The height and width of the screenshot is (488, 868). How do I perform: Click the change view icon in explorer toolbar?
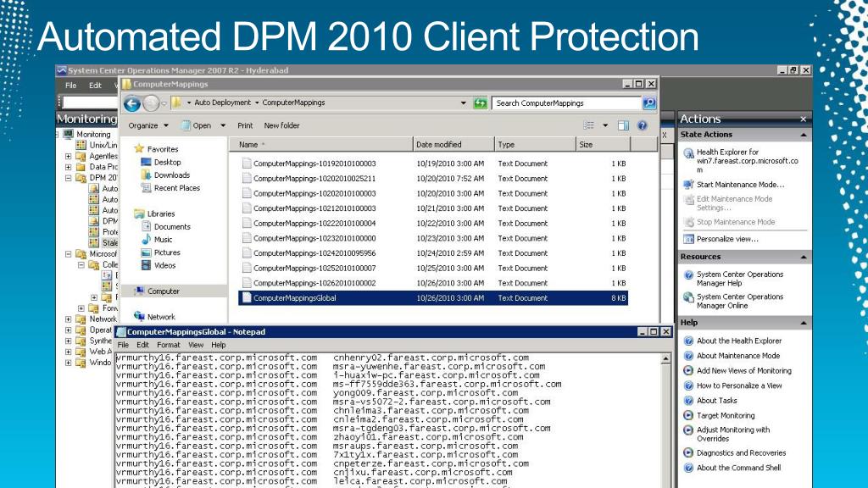pyautogui.click(x=588, y=125)
